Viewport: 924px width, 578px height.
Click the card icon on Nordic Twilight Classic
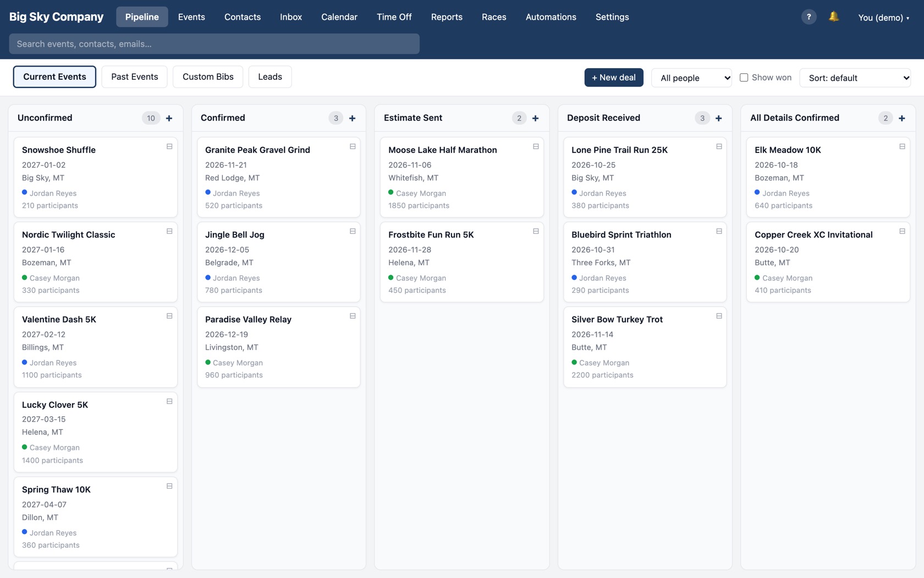(x=169, y=231)
